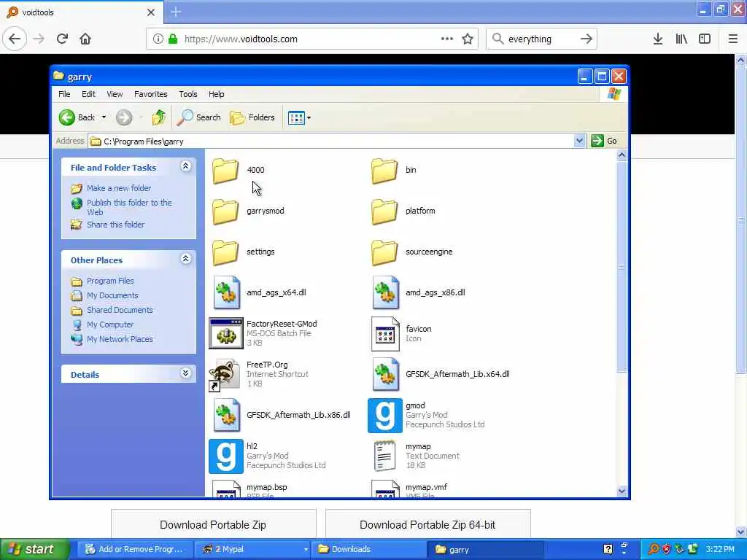Open the Tools menu
Screen dimensions: 747x560
188,94
